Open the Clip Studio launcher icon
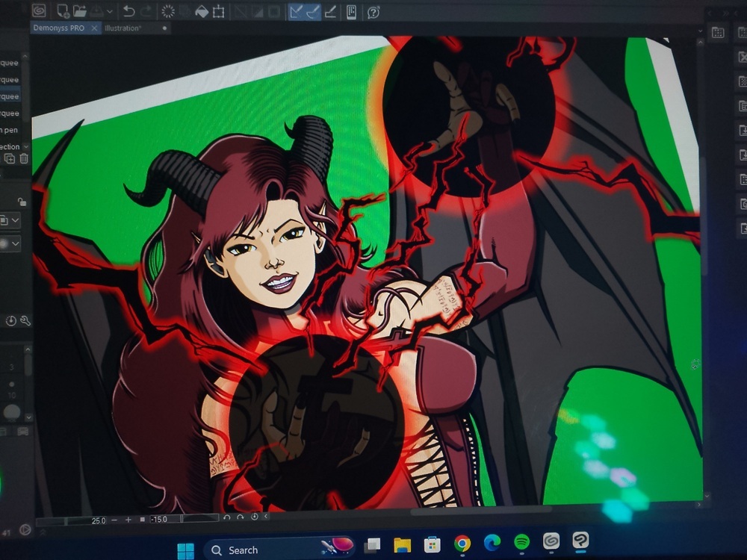747x560 pixels. (39, 10)
